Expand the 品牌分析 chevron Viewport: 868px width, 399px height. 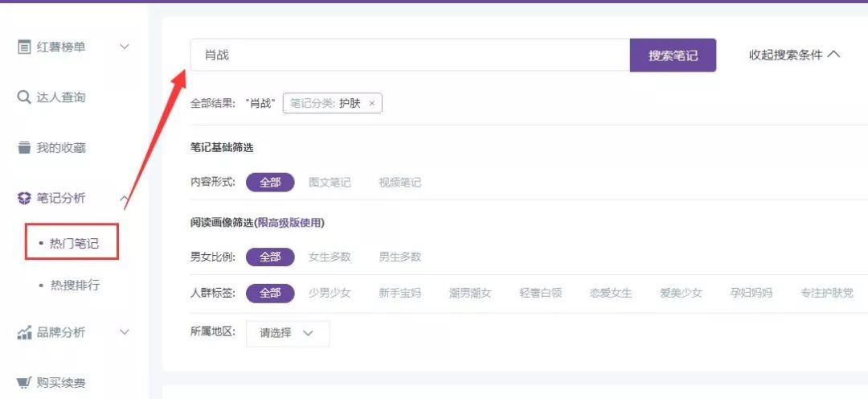(x=125, y=332)
